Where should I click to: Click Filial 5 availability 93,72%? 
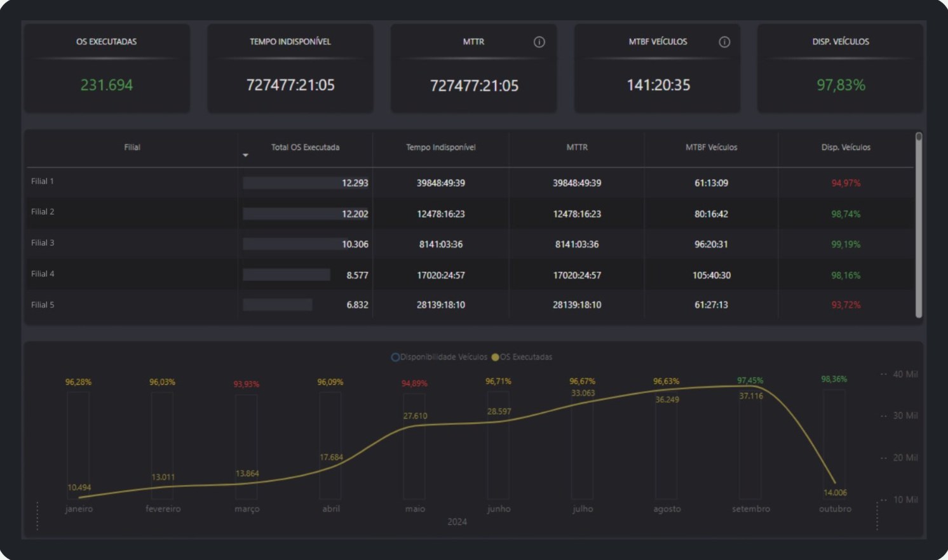846,305
